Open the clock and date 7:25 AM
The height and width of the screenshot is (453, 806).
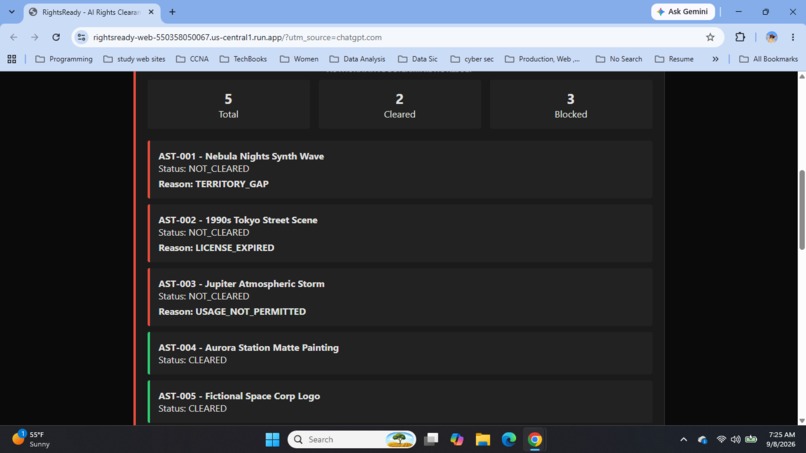[781, 440]
